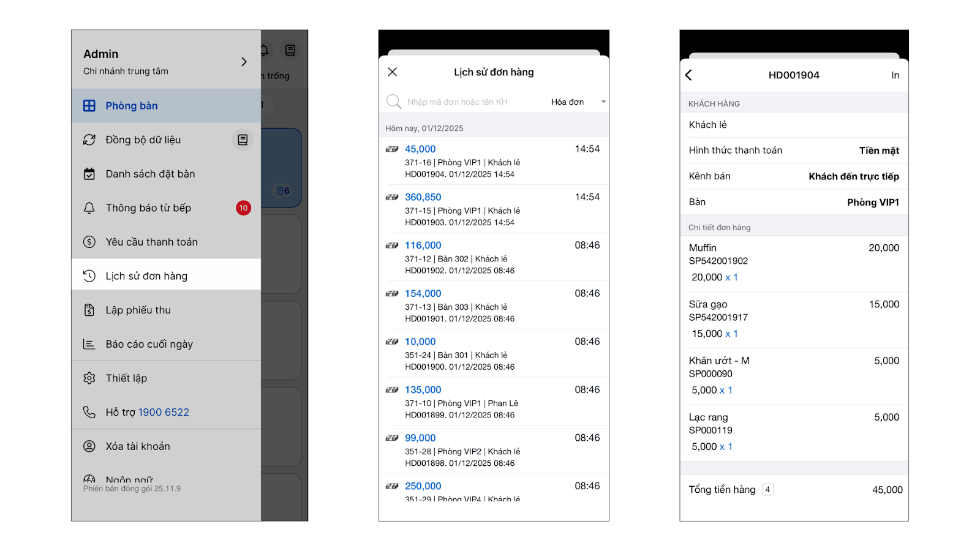Click the receipt voucher icon
The width and height of the screenshot is (980, 551).
point(89,310)
